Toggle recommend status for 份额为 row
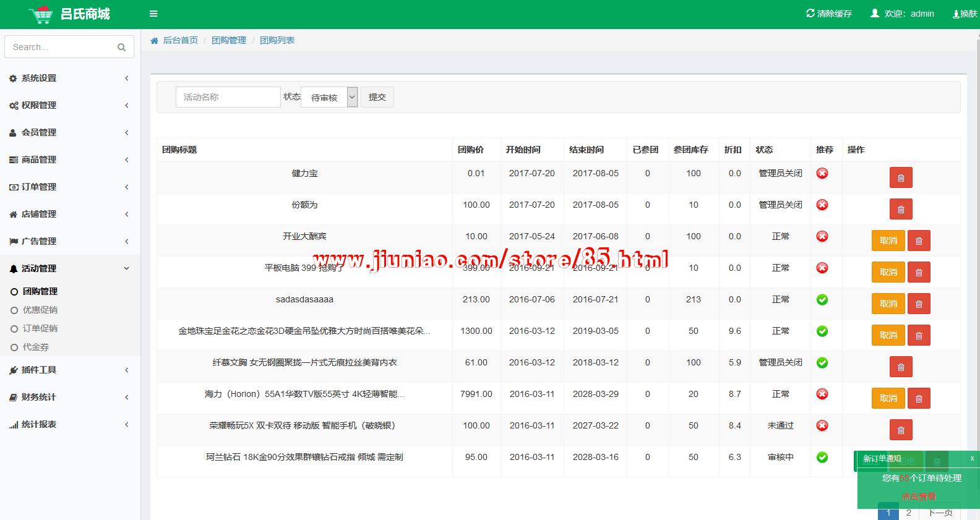Screen dimensions: 980x520 822,205
